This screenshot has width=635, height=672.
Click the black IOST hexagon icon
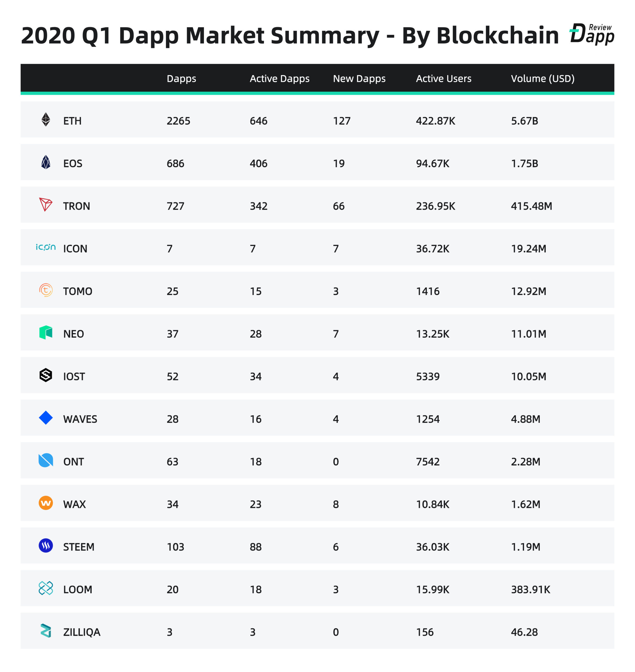(x=46, y=375)
